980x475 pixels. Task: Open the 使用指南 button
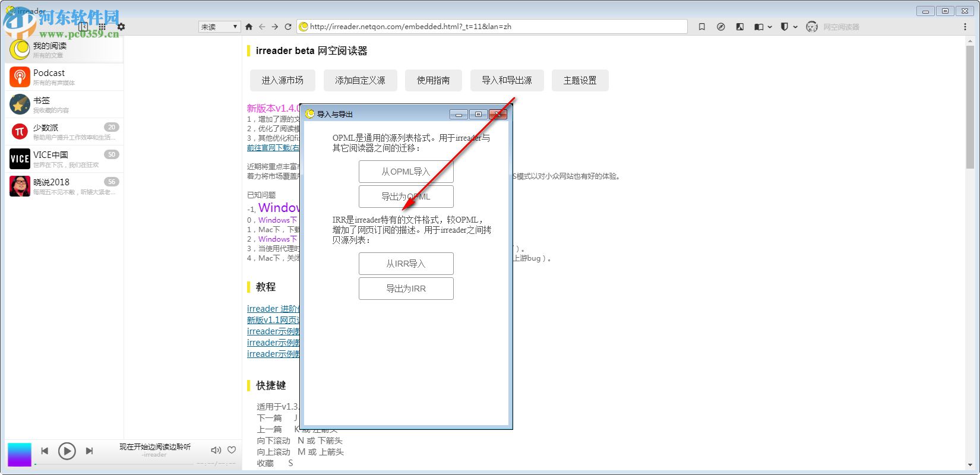tap(434, 80)
